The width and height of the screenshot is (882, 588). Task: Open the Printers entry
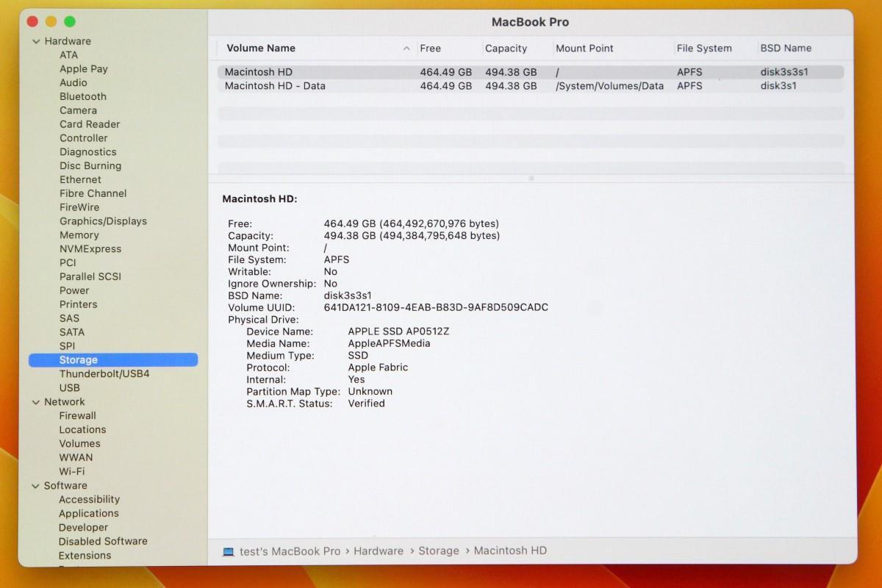pyautogui.click(x=79, y=305)
